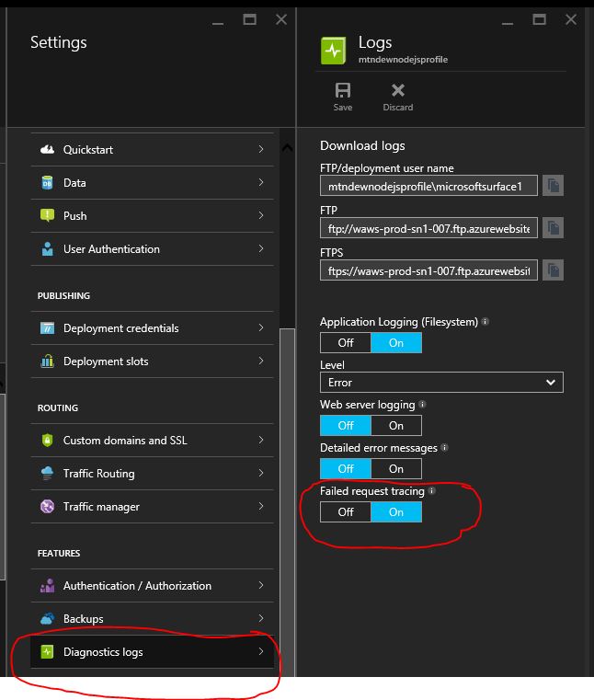Expand Traffic manager with its chevron
The height and width of the screenshot is (700, 594).
[x=261, y=506]
